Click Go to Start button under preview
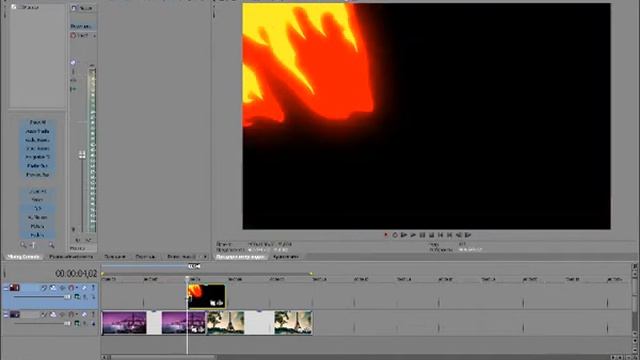This screenshot has height=360, width=640. (440, 235)
